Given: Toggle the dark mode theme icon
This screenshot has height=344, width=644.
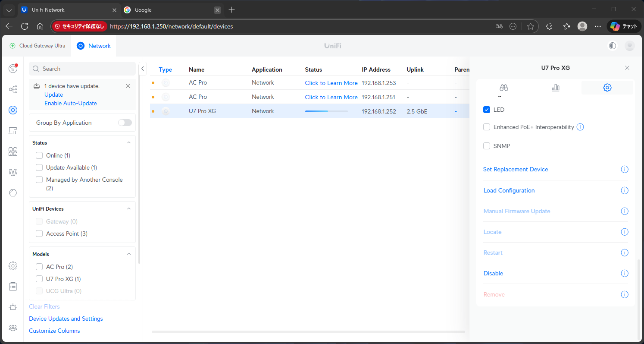Looking at the screenshot, I should coord(613,46).
